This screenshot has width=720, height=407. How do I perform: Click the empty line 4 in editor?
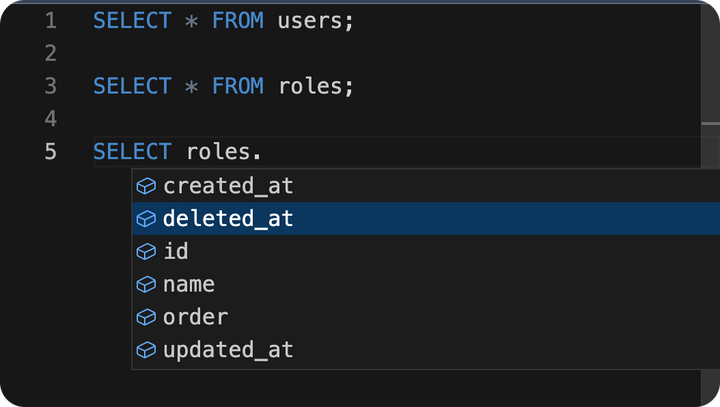point(300,119)
